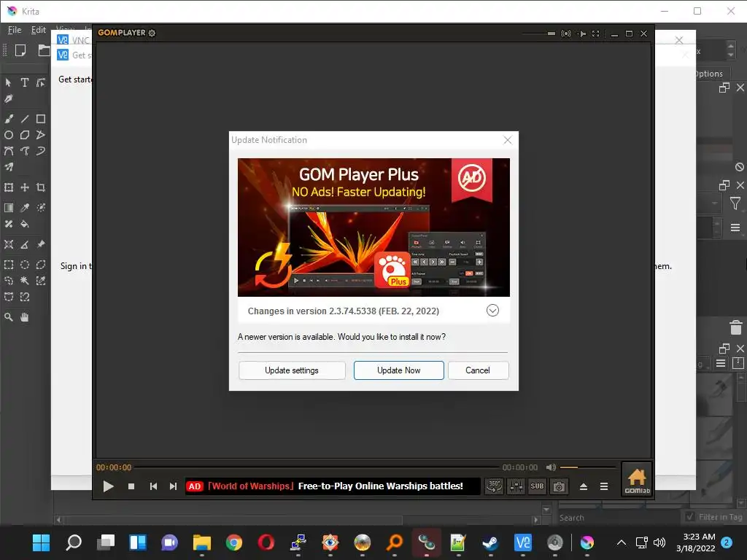The width and height of the screenshot is (747, 560).
Task: Open Windows taskbar search
Action: tap(74, 542)
